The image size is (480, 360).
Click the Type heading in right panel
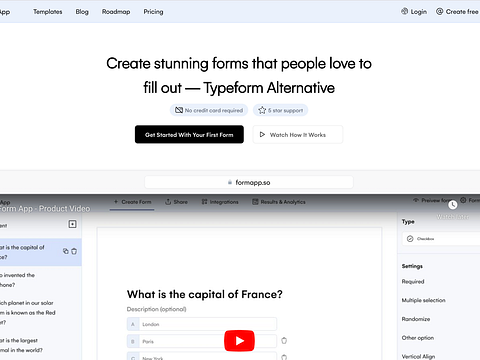click(408, 222)
